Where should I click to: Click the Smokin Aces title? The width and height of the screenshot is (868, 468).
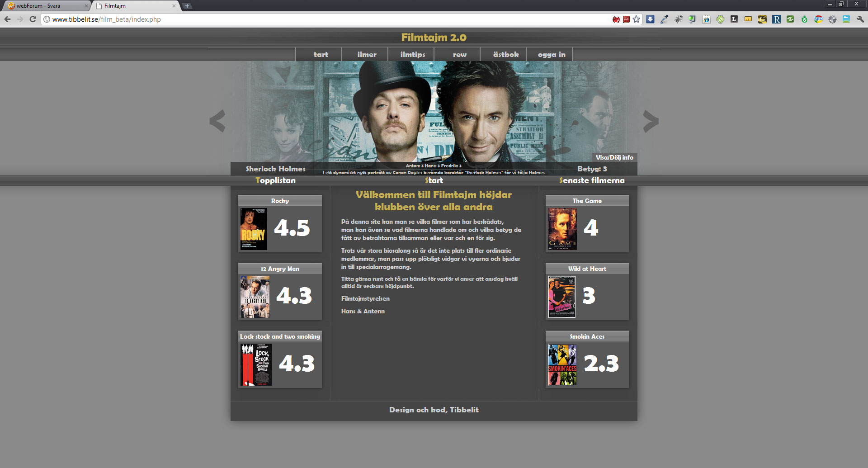[x=587, y=336]
